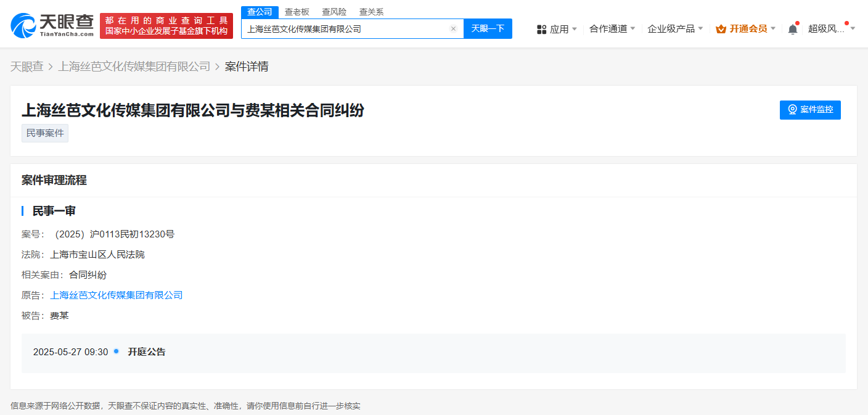868x415 pixels.
Task: Click the case title heading
Action: pyautogui.click(x=193, y=110)
